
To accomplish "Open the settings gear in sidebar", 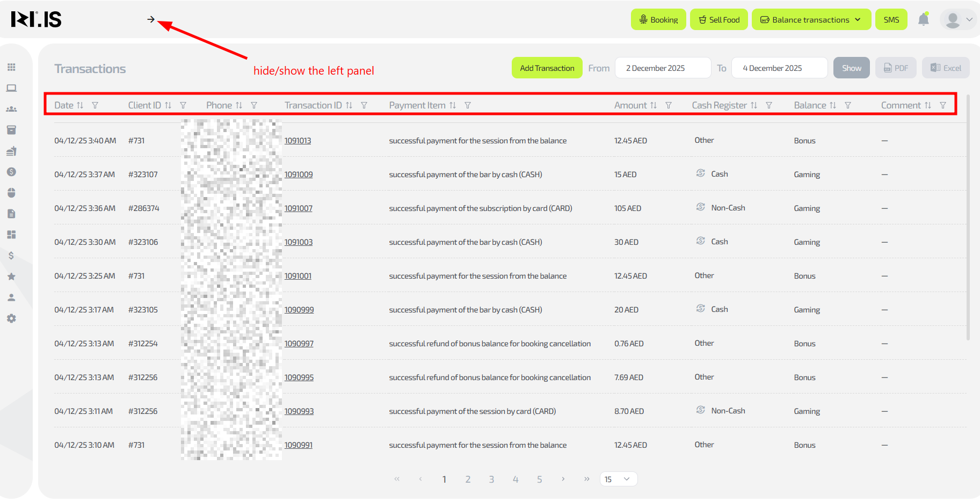I will pyautogui.click(x=11, y=318).
